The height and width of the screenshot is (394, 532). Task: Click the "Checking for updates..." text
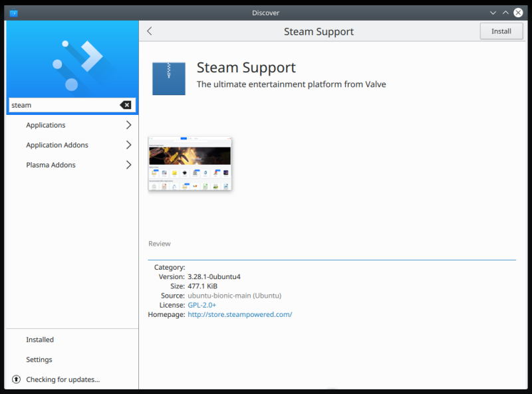63,379
